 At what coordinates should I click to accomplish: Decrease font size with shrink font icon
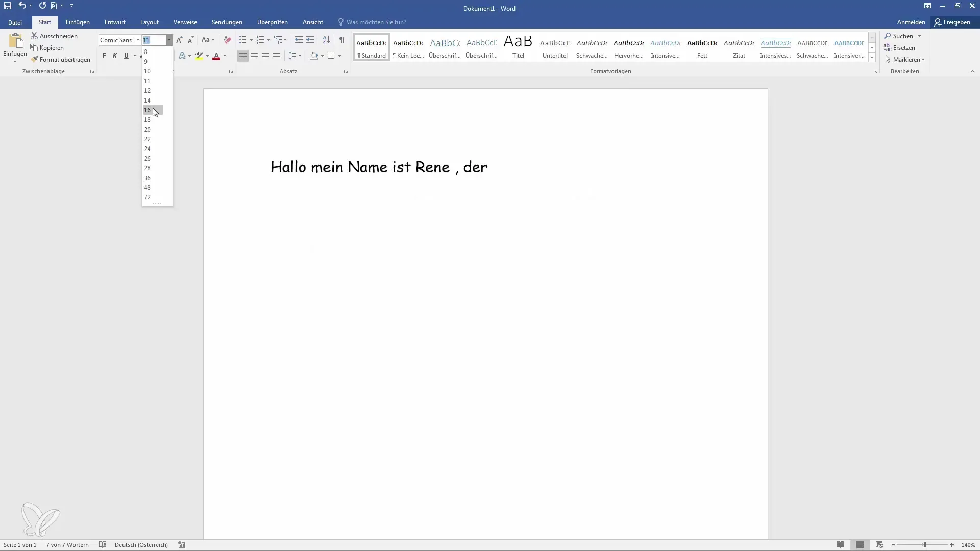(190, 40)
